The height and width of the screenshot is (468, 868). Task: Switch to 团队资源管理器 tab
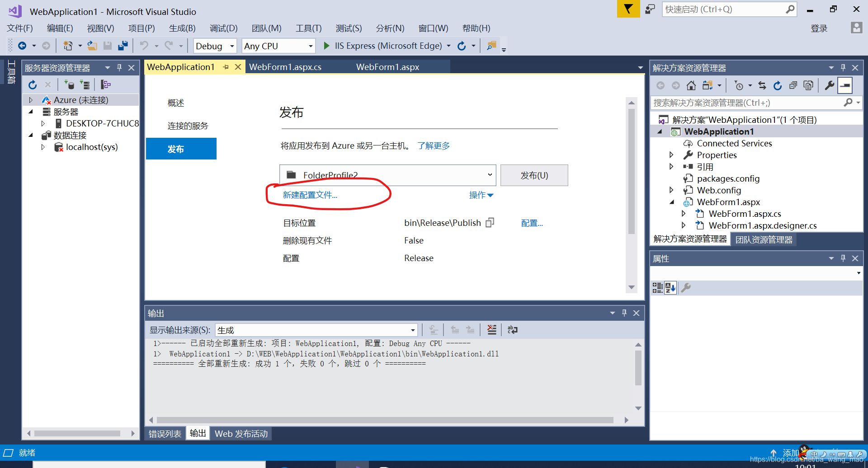point(764,239)
